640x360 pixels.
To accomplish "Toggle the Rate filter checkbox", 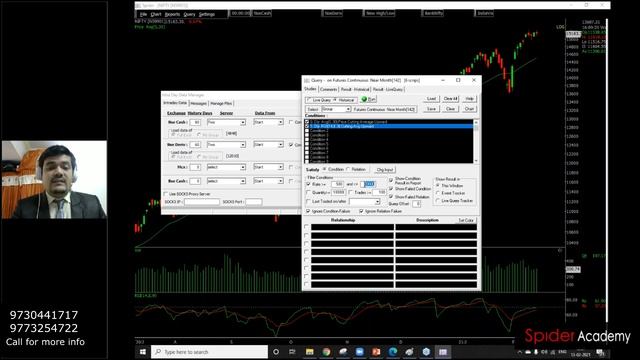I will pyautogui.click(x=309, y=184).
